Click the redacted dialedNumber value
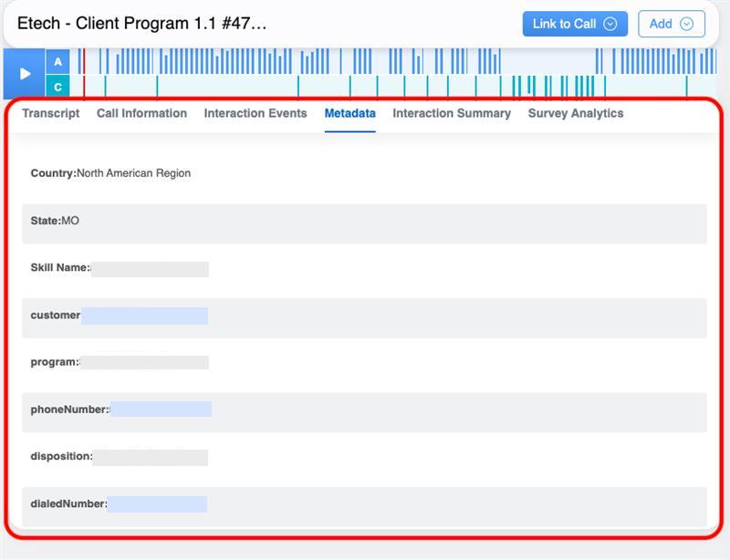730x560 pixels. [157, 504]
